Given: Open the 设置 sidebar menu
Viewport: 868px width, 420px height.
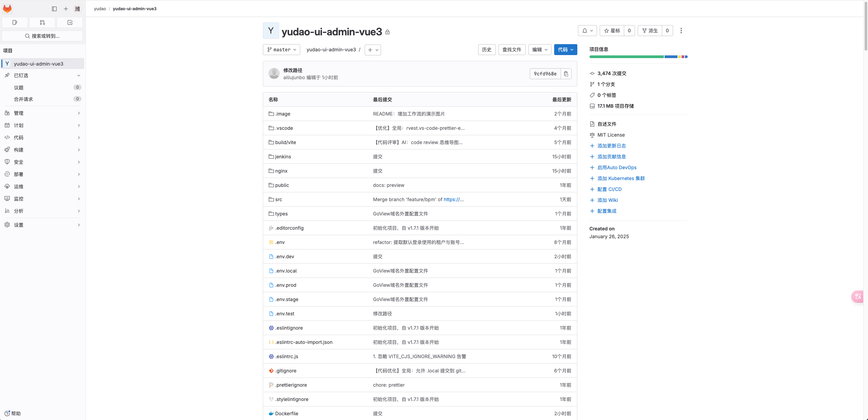Looking at the screenshot, I should [x=43, y=225].
